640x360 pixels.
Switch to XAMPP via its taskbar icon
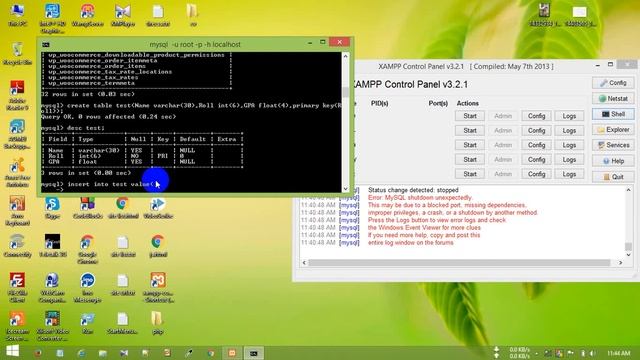[x=232, y=353]
